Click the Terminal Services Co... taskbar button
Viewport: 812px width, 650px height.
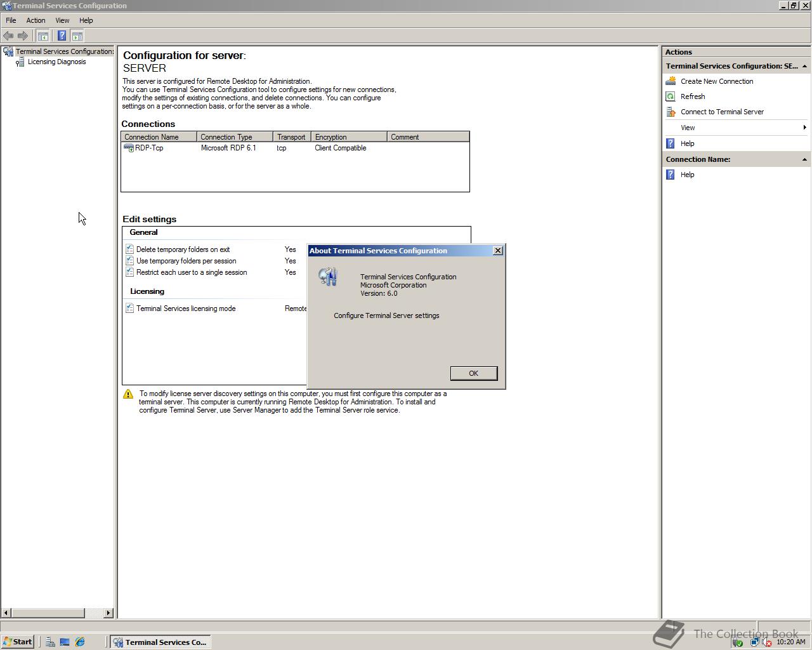tap(160, 642)
